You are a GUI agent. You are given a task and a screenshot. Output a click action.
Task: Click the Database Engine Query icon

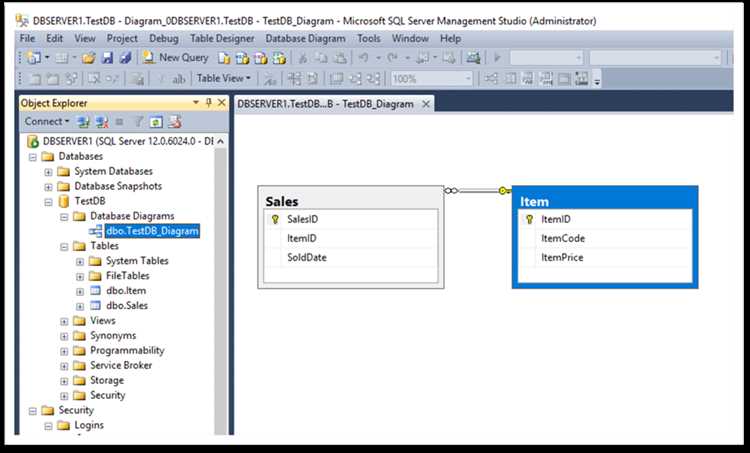(224, 58)
